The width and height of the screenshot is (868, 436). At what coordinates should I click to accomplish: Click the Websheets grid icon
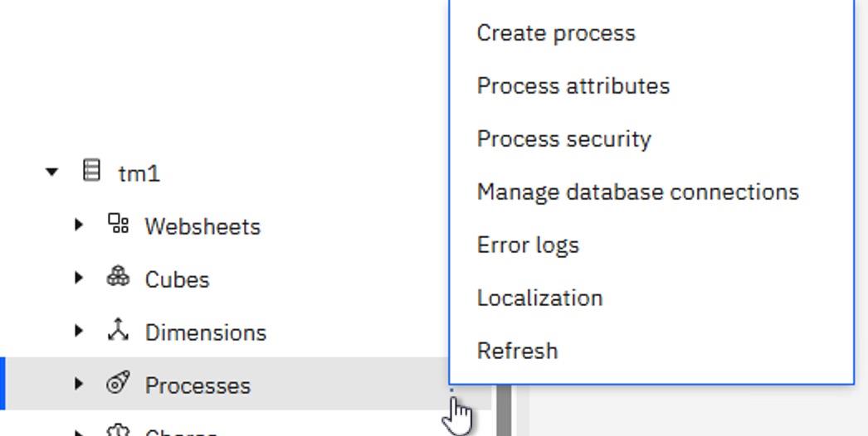tap(119, 225)
